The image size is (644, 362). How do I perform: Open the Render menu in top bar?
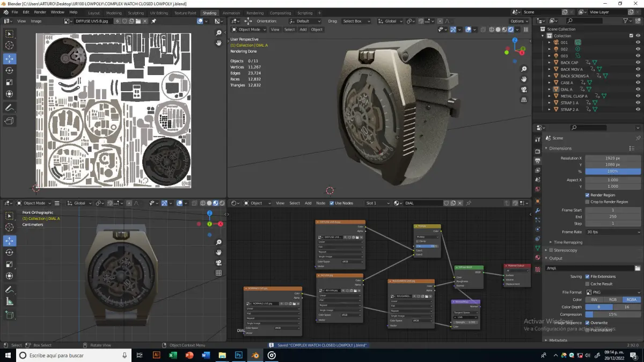(x=40, y=12)
